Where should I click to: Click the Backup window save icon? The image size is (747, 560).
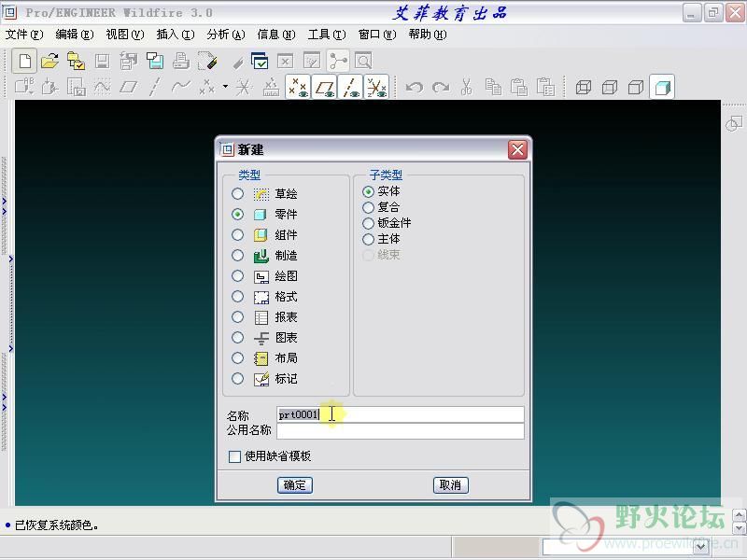pos(155,62)
